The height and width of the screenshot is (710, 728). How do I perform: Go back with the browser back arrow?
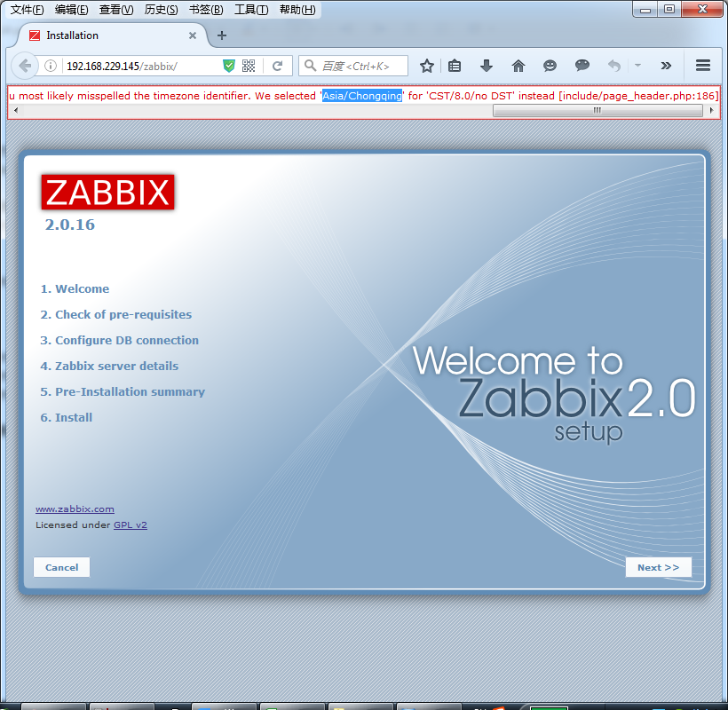pyautogui.click(x=25, y=66)
